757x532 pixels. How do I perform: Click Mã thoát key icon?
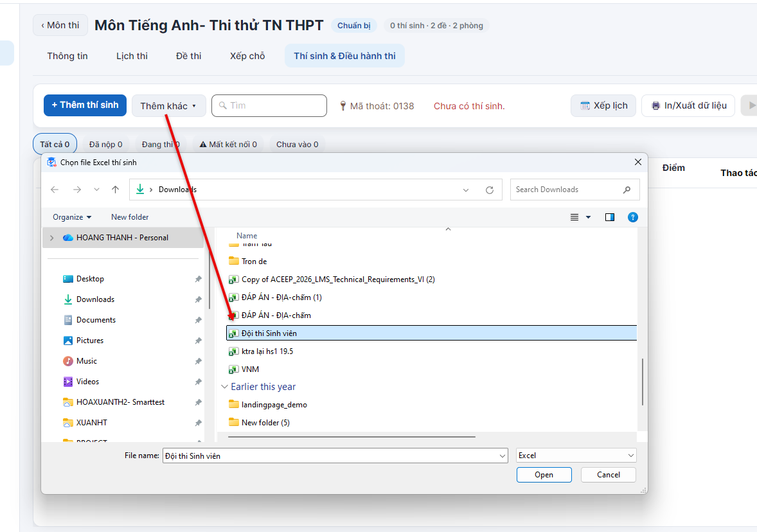(x=343, y=106)
